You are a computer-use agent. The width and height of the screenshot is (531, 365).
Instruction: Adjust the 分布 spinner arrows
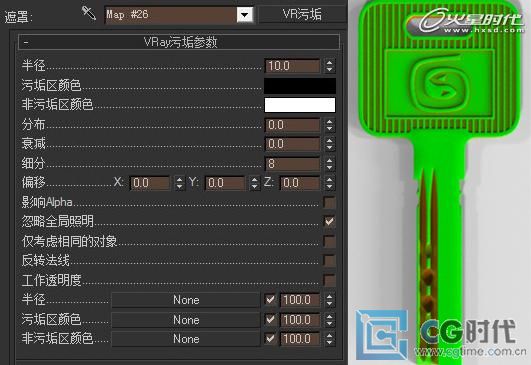(x=329, y=125)
